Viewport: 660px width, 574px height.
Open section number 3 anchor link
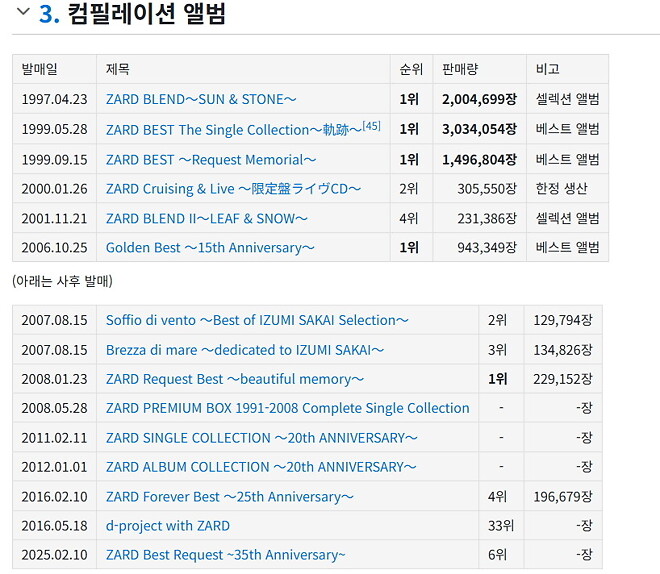pyautogui.click(x=49, y=14)
